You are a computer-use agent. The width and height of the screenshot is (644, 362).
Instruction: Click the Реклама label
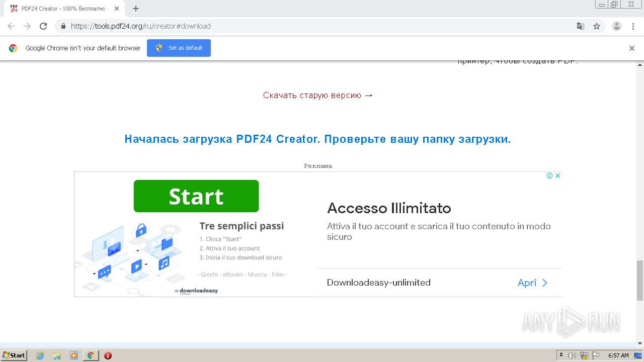318,166
